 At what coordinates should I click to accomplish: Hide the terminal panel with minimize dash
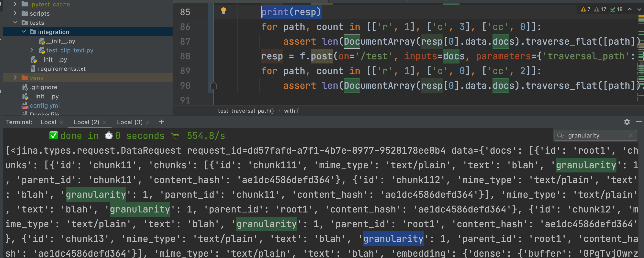click(639, 122)
